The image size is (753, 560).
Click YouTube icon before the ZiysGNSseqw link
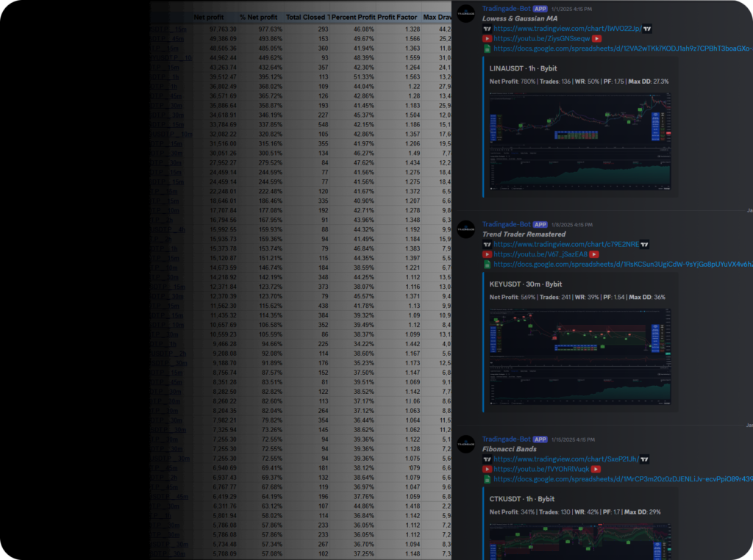pos(487,39)
